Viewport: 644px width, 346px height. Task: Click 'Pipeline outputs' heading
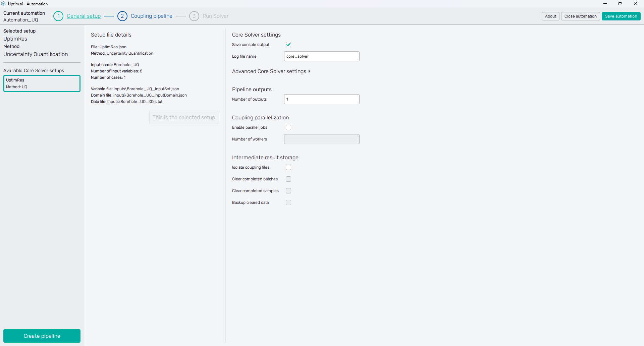click(x=252, y=90)
